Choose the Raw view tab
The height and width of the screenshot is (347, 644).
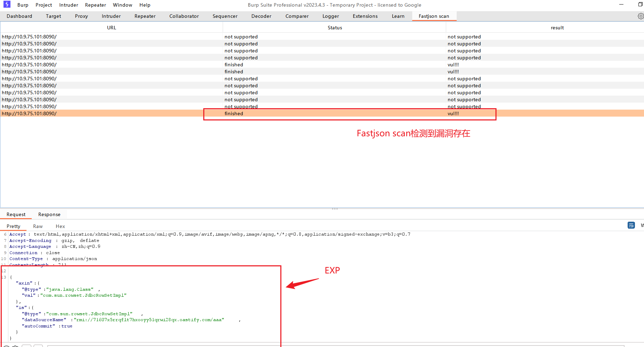pyautogui.click(x=38, y=226)
